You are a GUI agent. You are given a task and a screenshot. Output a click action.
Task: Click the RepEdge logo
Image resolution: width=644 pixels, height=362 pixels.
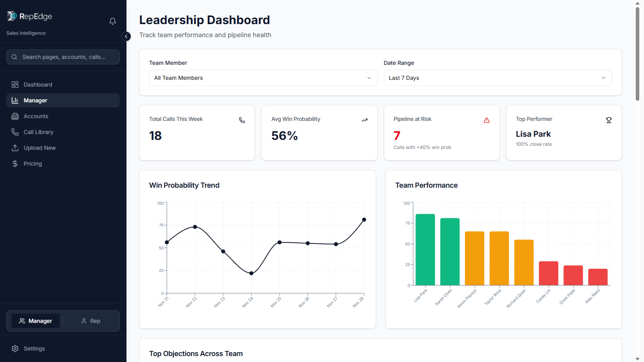[x=29, y=16]
